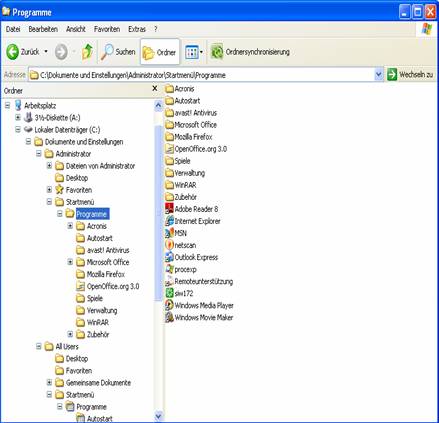439x423 pixels.
Task: Open the Ansicht menu
Action: [76, 29]
